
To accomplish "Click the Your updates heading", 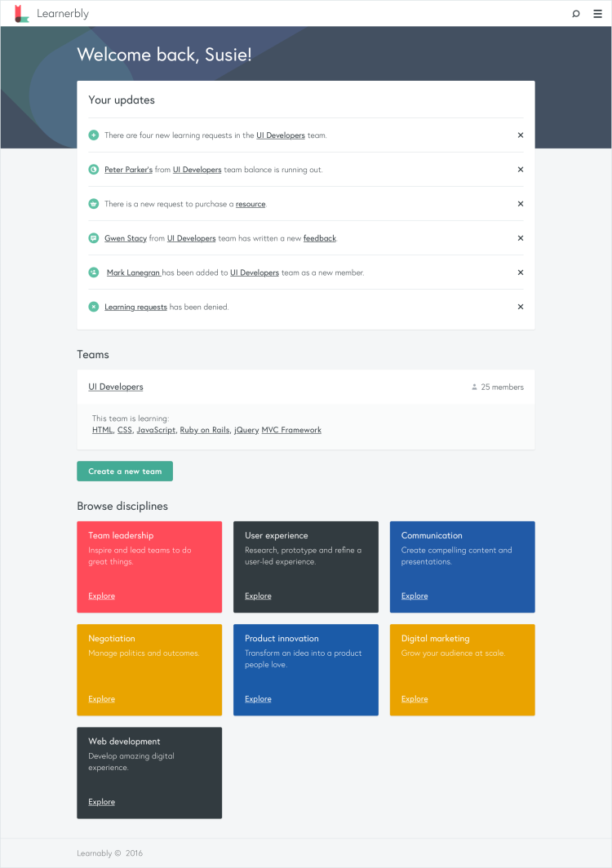I will tap(122, 100).
